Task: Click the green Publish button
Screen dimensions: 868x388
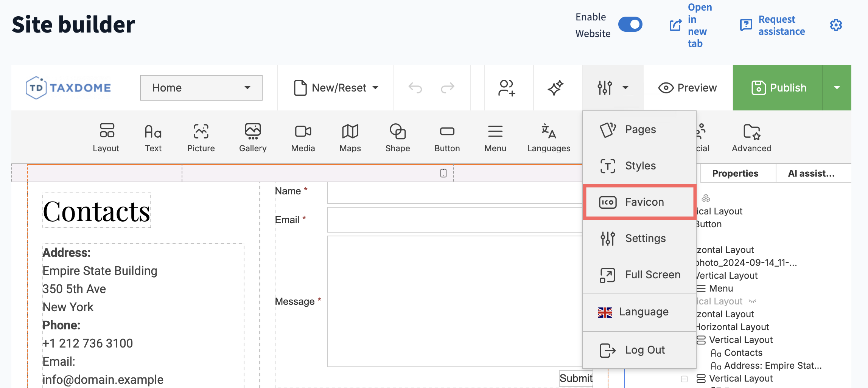Action: (x=778, y=88)
